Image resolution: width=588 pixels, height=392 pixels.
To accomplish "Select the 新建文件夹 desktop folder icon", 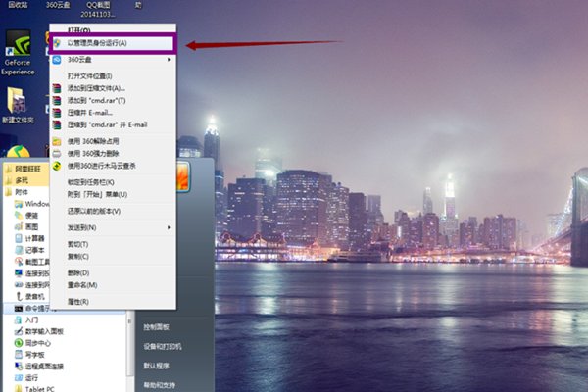I will point(18,106).
